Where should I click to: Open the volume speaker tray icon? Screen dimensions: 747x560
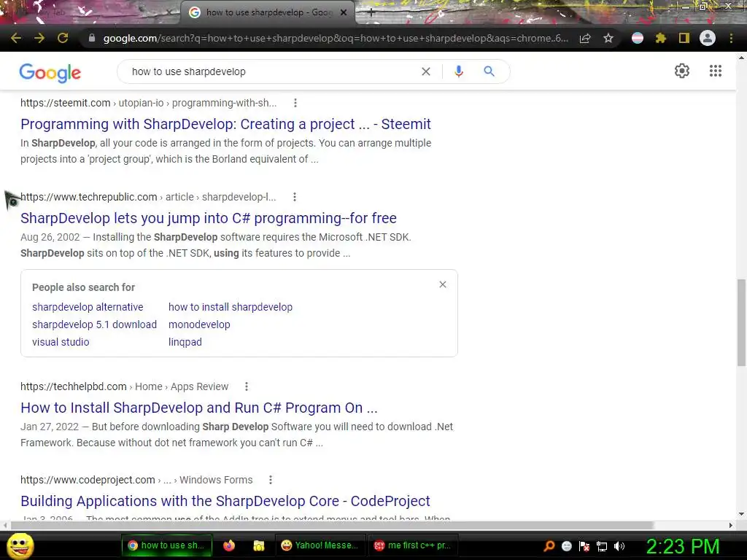pos(619,545)
